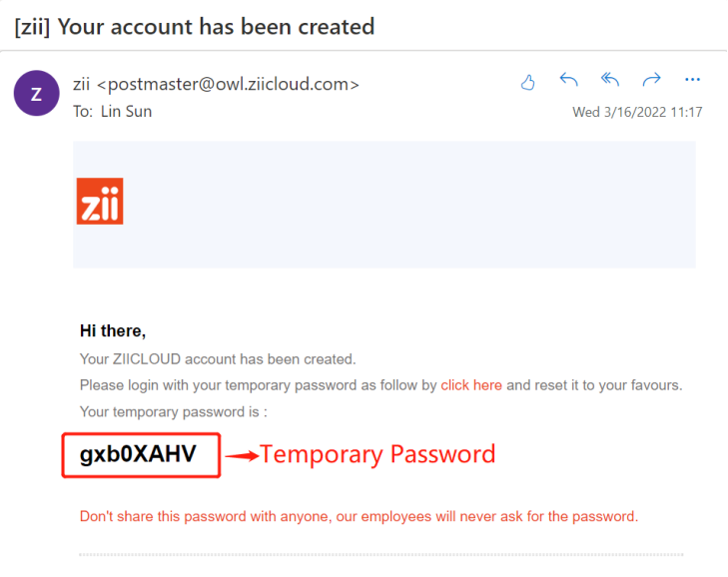This screenshot has width=728, height=577.
Task: Click the bold 'Hi there,' greeting
Action: click(113, 330)
